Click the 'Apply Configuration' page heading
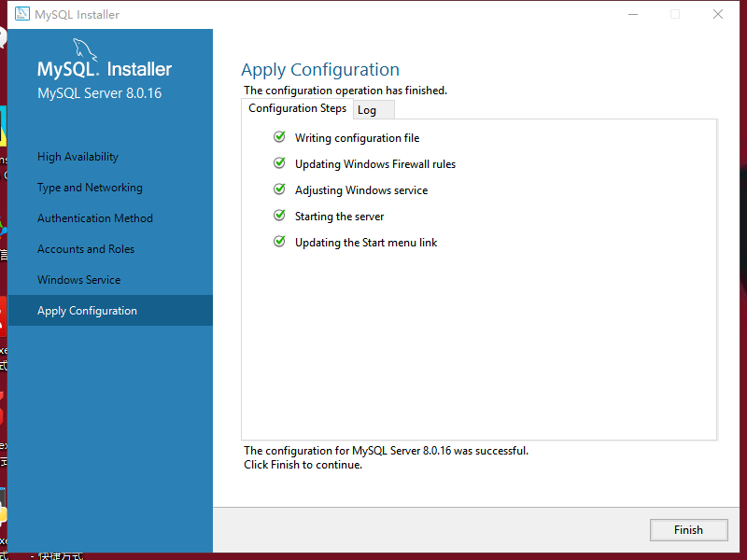 [x=320, y=70]
